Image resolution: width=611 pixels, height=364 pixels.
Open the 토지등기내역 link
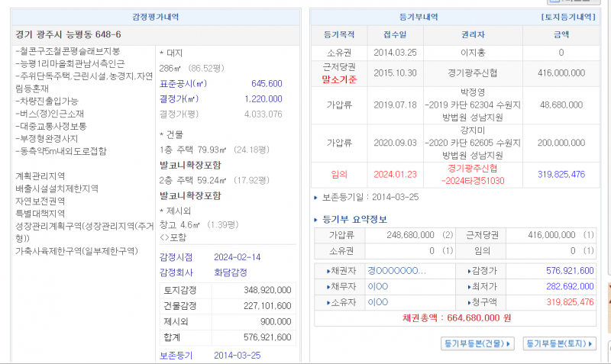click(569, 17)
